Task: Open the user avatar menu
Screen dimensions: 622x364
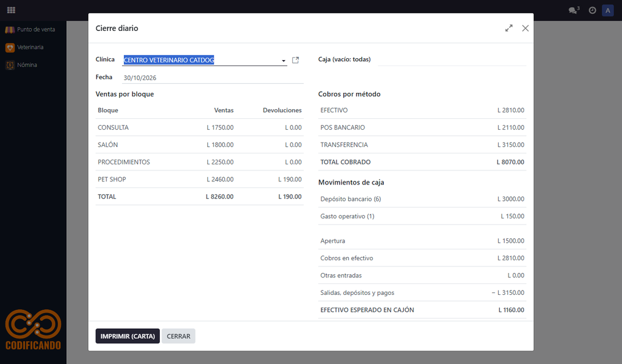Action: point(607,10)
